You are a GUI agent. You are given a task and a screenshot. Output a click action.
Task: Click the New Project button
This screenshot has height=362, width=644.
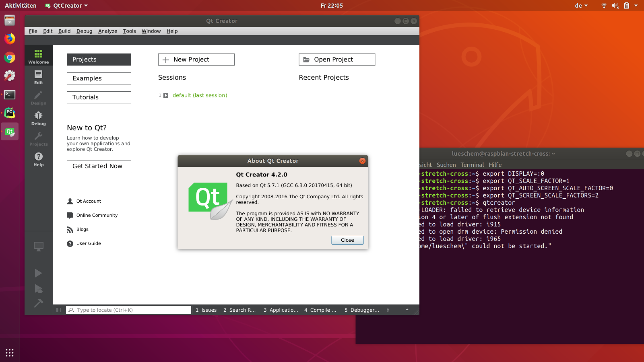(196, 60)
